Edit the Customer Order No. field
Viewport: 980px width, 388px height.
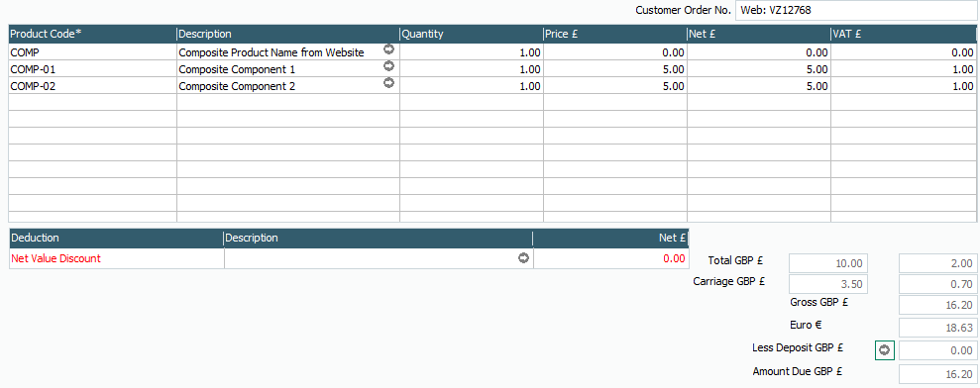tap(857, 10)
